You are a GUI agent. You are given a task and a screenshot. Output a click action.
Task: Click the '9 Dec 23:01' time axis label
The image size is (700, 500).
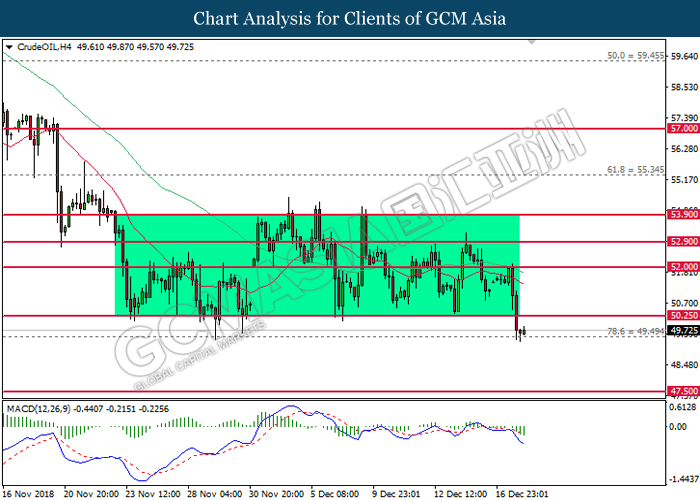click(396, 494)
